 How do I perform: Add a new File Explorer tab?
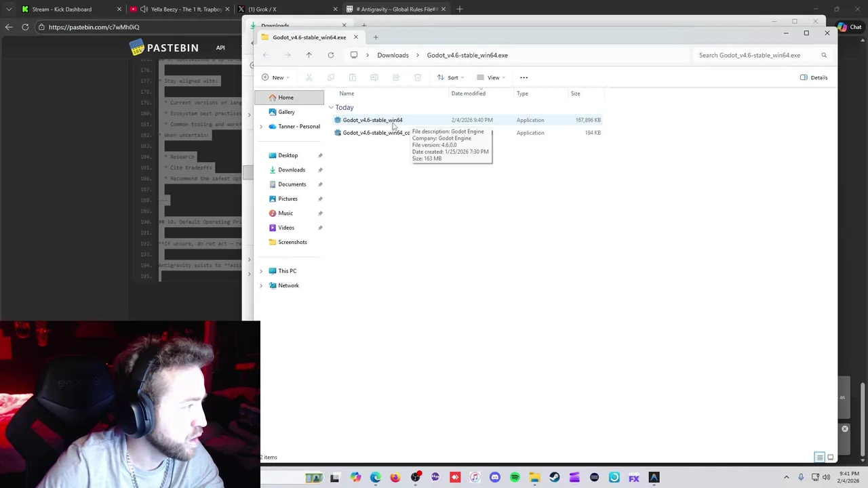(376, 37)
